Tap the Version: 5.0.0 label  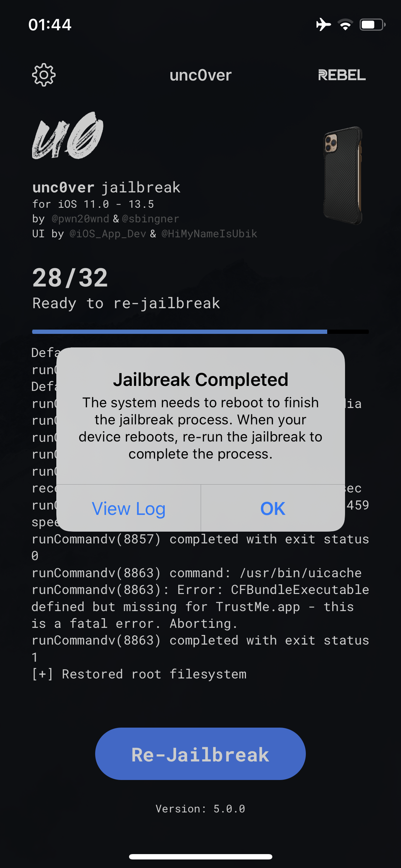[200, 809]
